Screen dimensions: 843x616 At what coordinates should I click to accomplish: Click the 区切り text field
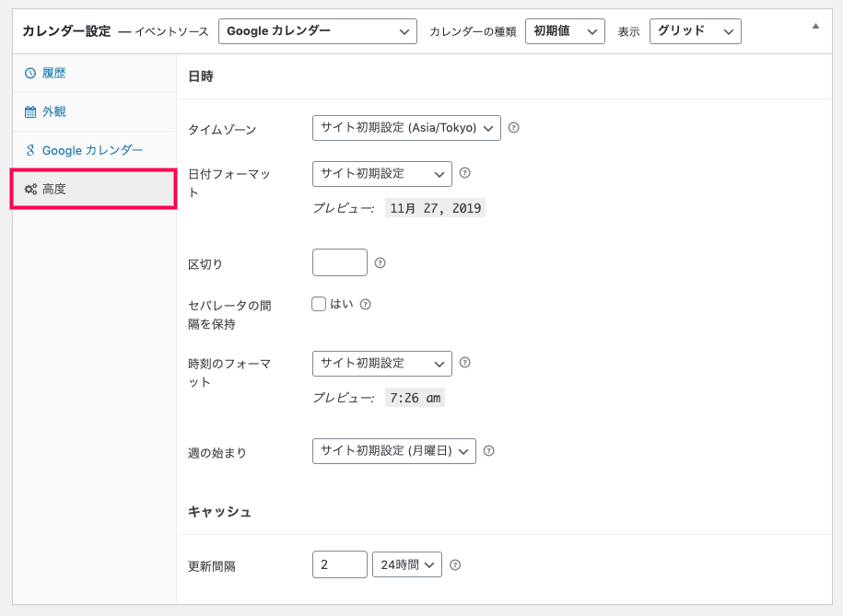point(340,262)
